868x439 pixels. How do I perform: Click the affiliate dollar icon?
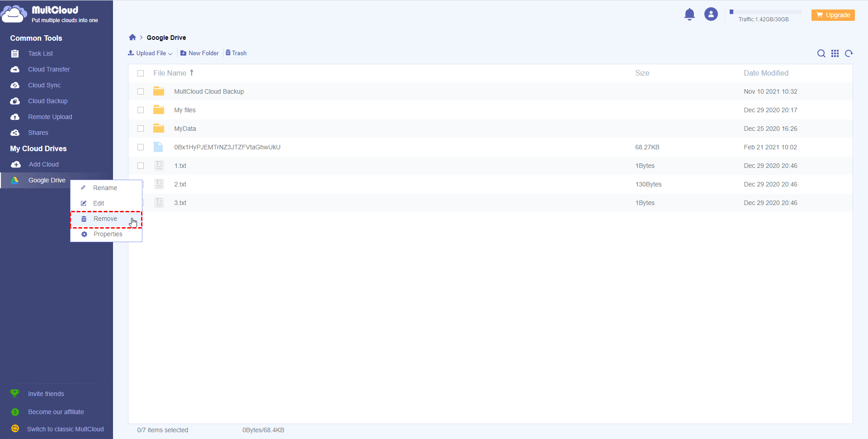(15, 412)
